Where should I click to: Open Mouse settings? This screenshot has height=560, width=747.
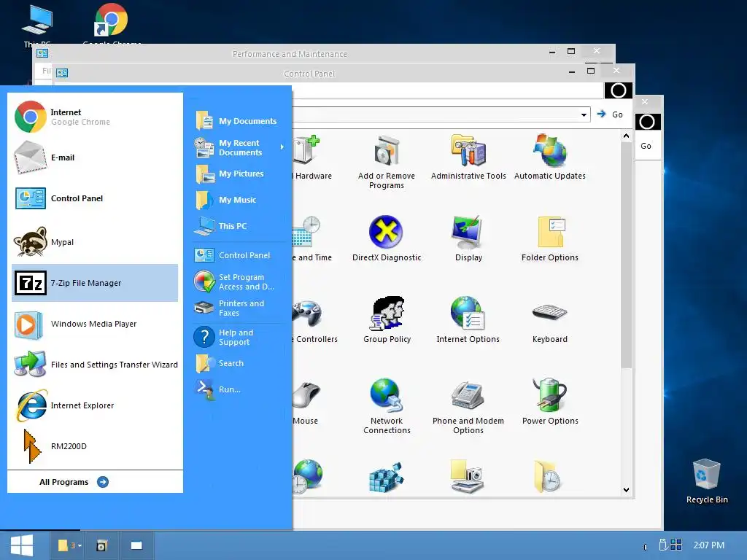pos(306,402)
